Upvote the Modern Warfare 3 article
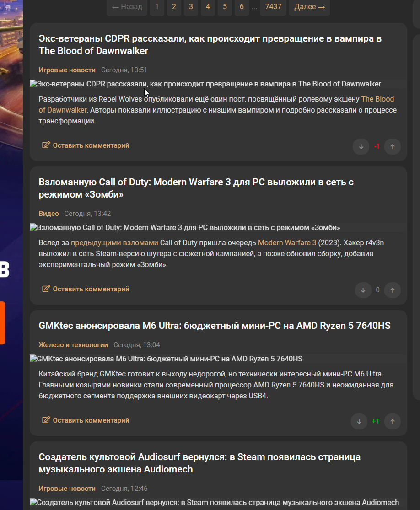 393,290
